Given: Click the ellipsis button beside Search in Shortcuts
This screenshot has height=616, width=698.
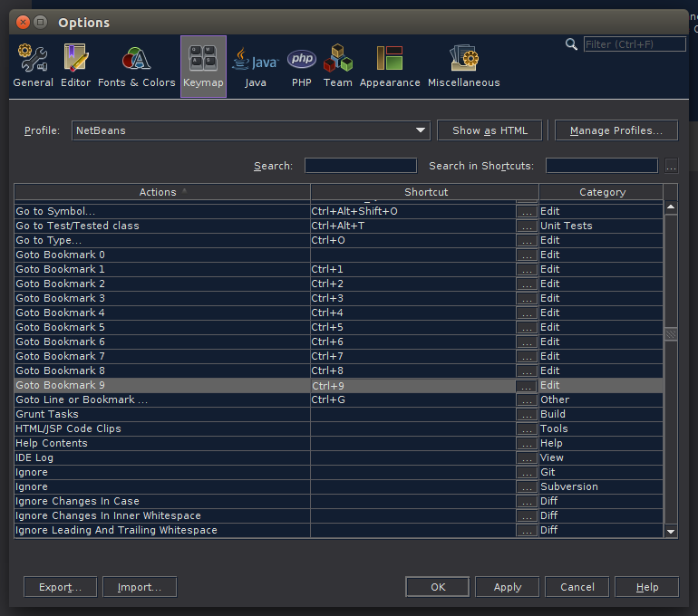Looking at the screenshot, I should [672, 166].
